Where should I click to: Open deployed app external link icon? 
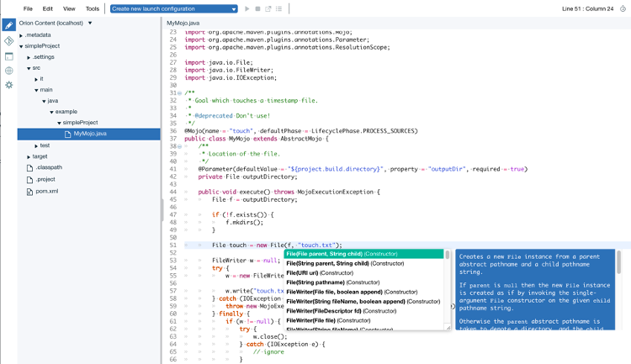click(268, 8)
